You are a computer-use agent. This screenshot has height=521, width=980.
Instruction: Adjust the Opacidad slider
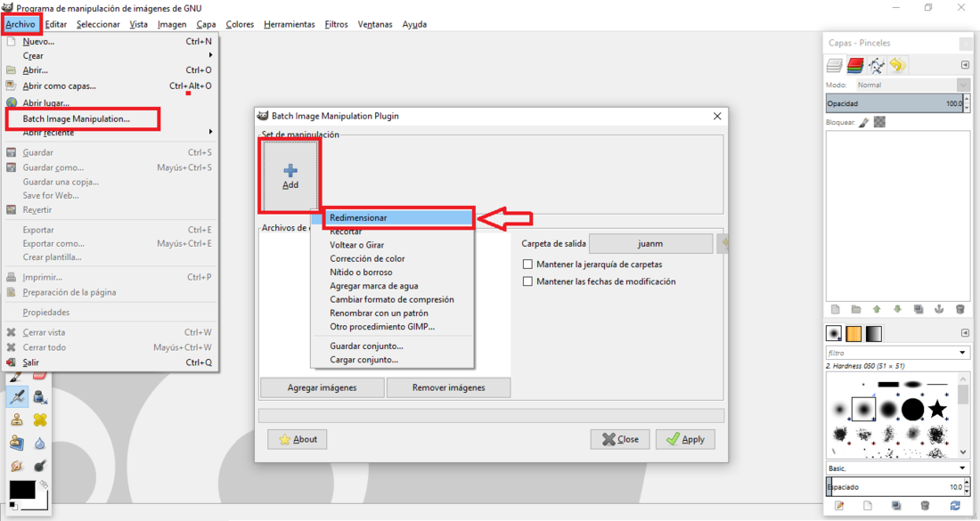894,103
